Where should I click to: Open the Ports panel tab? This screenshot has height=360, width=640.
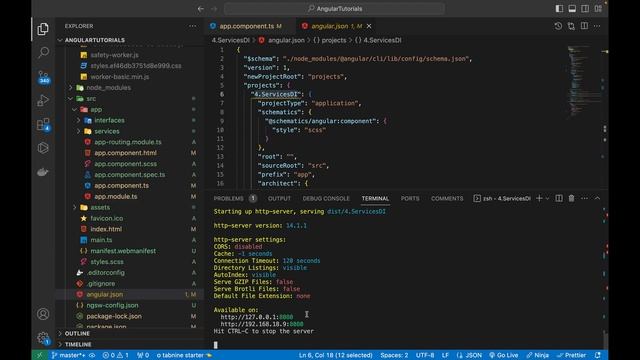coord(410,198)
